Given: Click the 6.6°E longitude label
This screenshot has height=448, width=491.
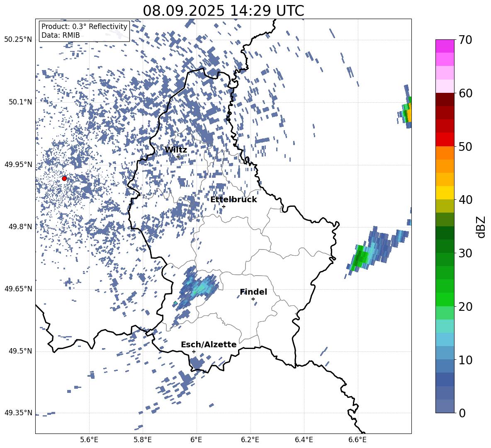Looking at the screenshot, I should click(357, 440).
